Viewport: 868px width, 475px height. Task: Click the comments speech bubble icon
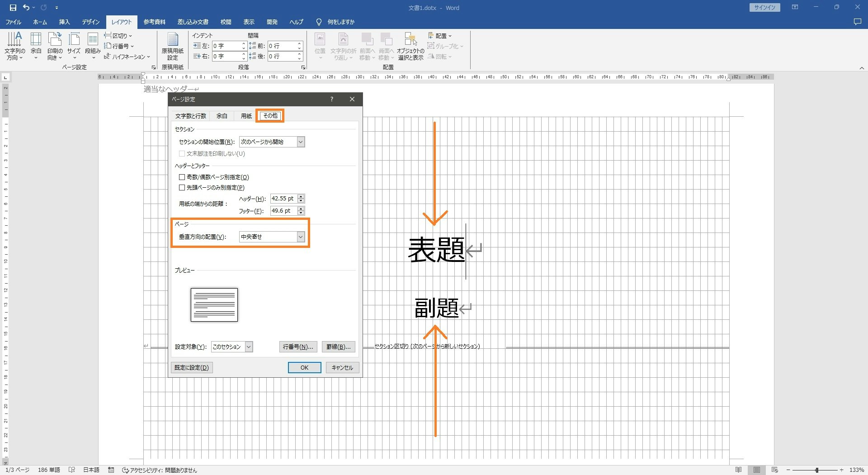[x=857, y=22]
